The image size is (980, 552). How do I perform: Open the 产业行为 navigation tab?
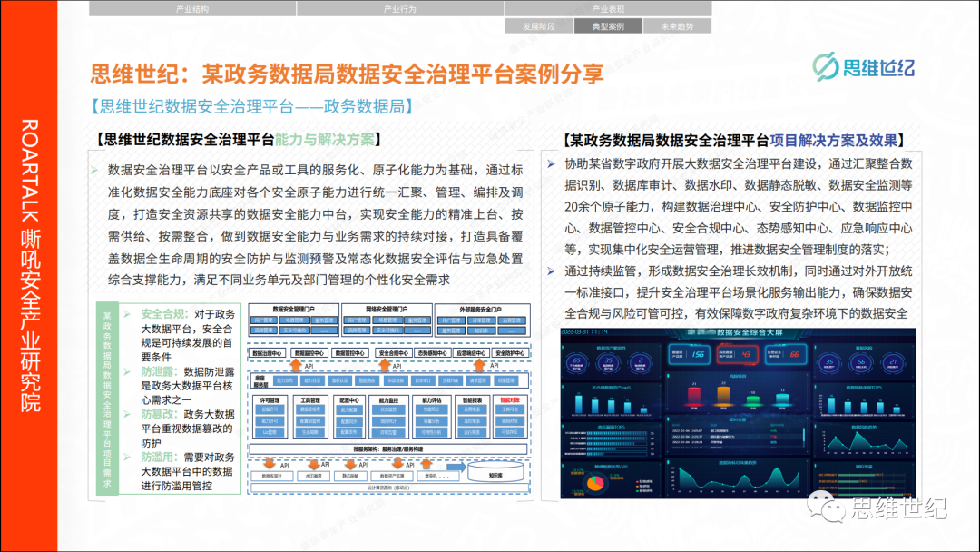click(x=400, y=9)
